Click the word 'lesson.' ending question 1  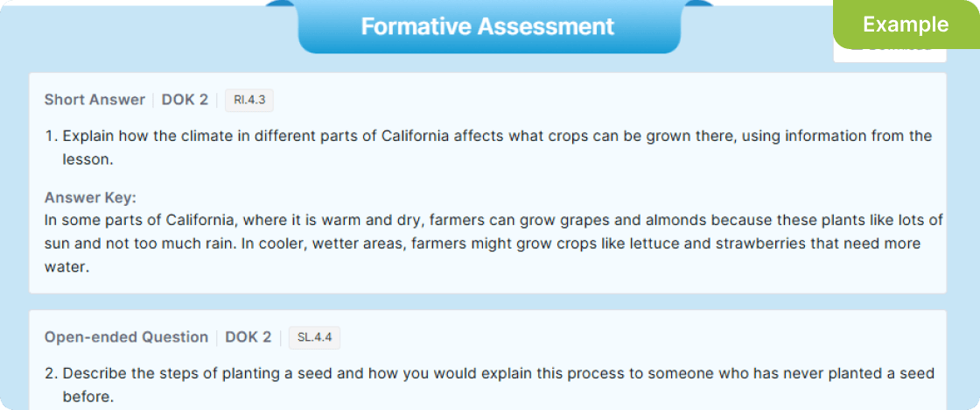click(87, 160)
